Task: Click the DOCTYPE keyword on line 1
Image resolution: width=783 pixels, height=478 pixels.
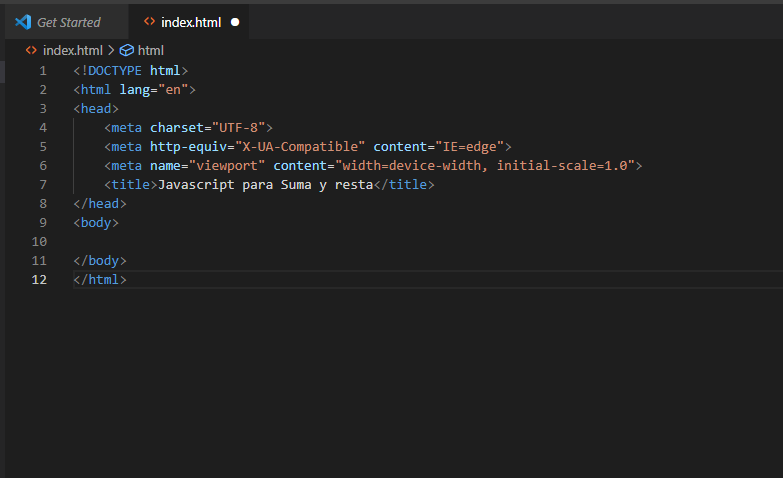Action: 115,70
